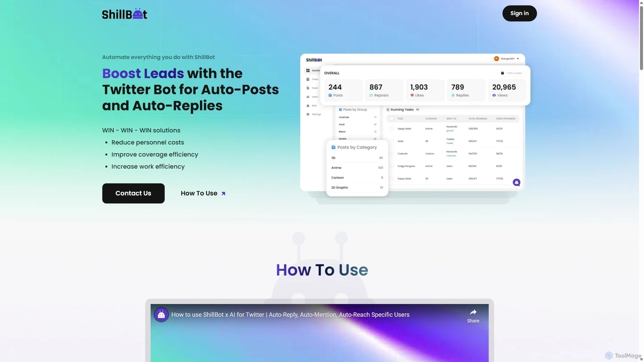Open the purple chat bot bubble icon
Image resolution: width=644 pixels, height=362 pixels.
517,182
